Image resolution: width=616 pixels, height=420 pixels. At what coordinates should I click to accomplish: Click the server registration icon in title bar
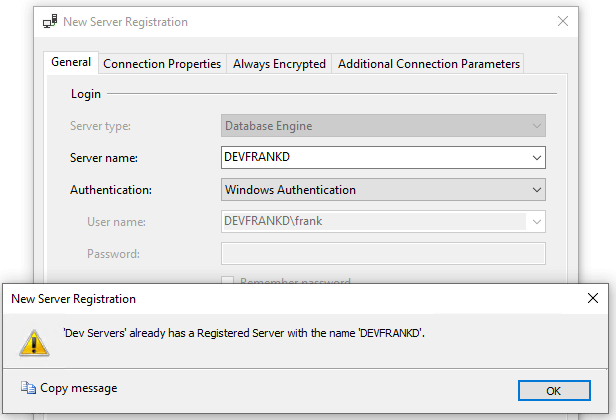49,21
